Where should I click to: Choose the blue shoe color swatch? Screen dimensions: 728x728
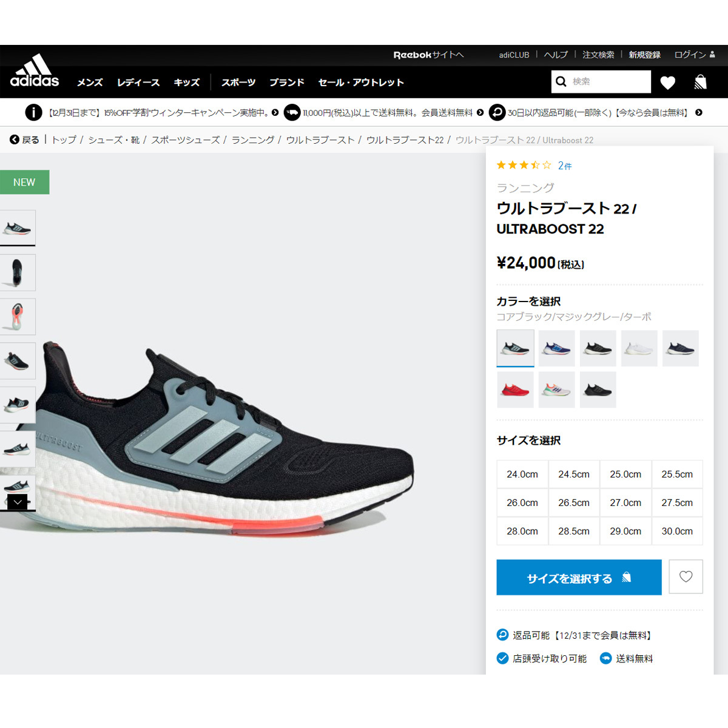(556, 348)
